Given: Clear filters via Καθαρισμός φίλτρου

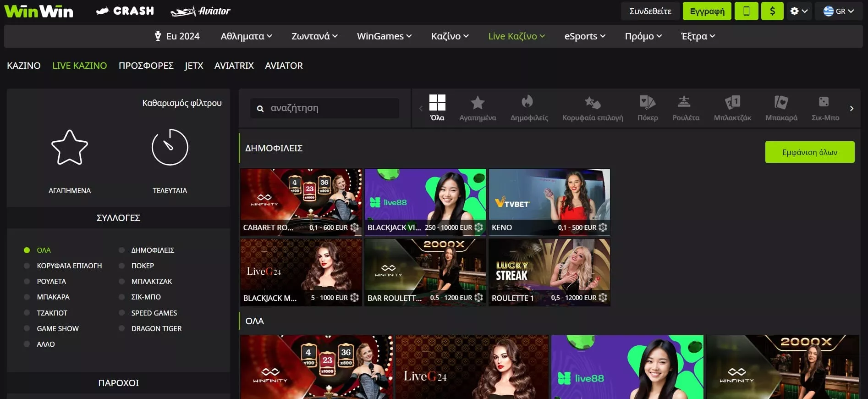Looking at the screenshot, I should [182, 103].
